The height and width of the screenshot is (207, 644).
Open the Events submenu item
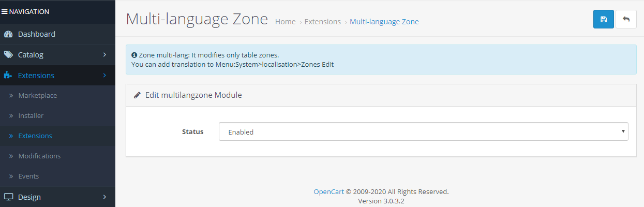tap(28, 176)
